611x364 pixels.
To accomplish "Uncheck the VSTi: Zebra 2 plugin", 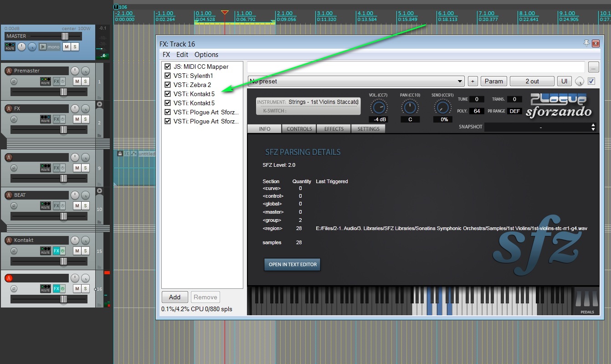I will [168, 85].
